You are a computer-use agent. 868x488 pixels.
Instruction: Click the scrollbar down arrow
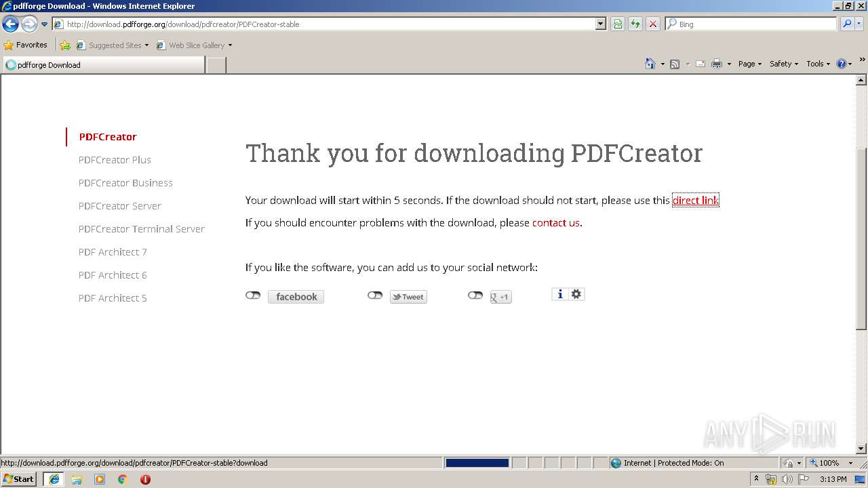[861, 449]
